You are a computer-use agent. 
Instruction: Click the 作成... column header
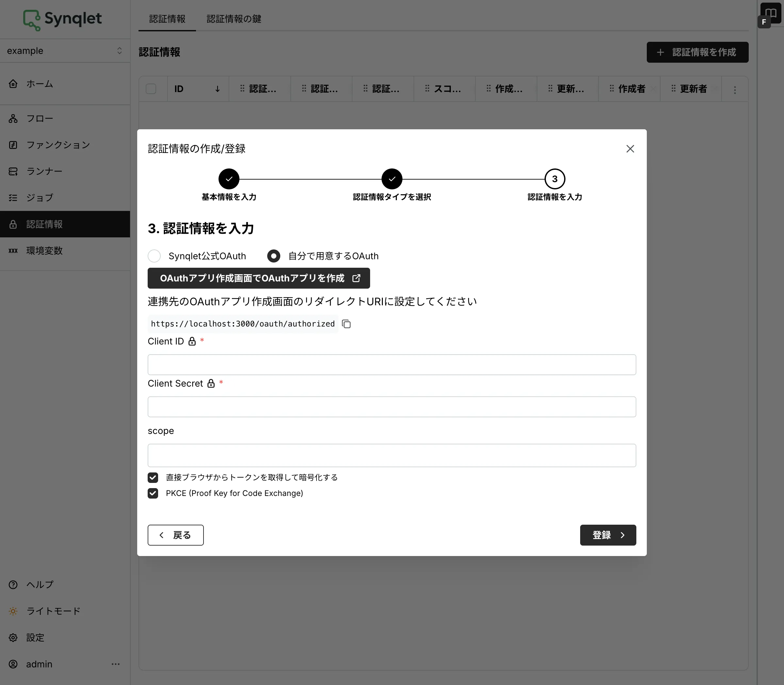coord(506,89)
